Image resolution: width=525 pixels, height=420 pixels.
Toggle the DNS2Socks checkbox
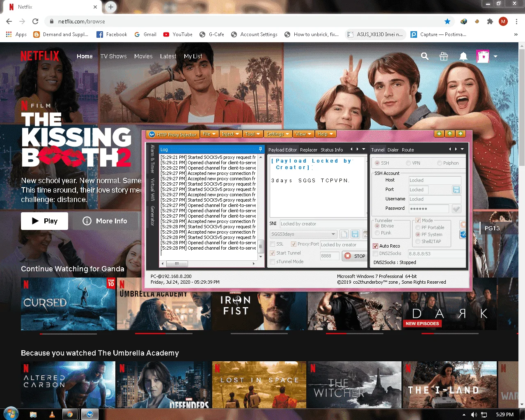(375, 254)
